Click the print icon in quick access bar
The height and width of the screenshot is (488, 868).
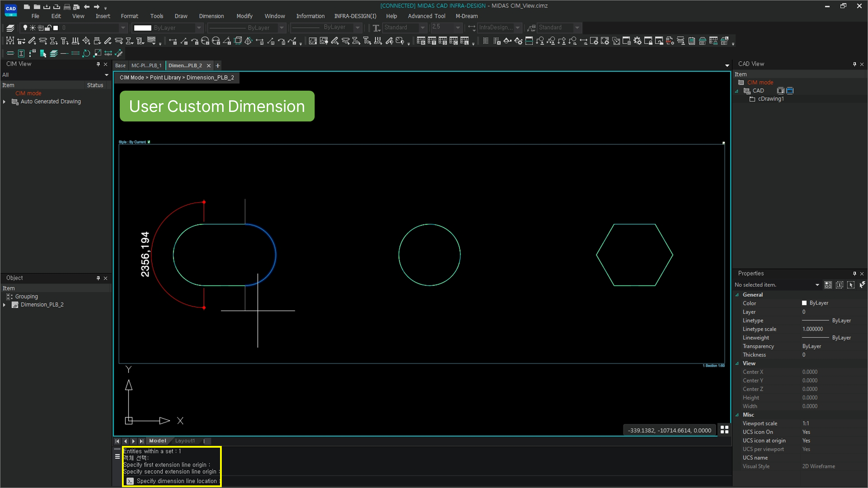tap(66, 7)
